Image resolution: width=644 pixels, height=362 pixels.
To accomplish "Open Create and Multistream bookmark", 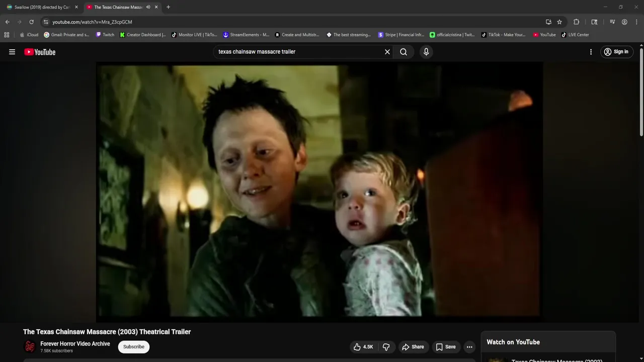I will pyautogui.click(x=297, y=35).
